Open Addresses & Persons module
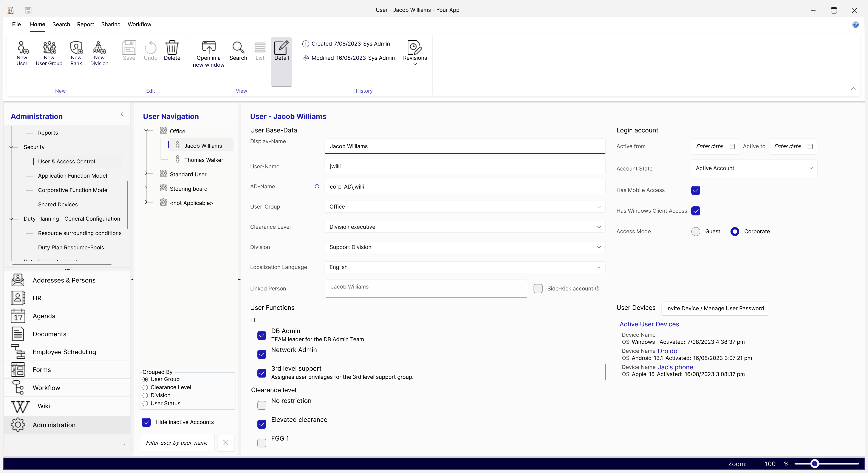This screenshot has height=473, width=868. (x=67, y=280)
